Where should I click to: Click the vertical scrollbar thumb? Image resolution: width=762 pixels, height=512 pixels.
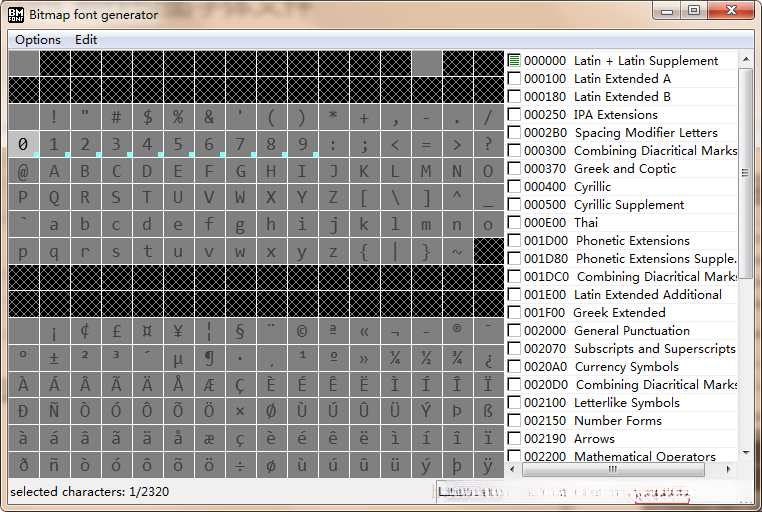[746, 173]
